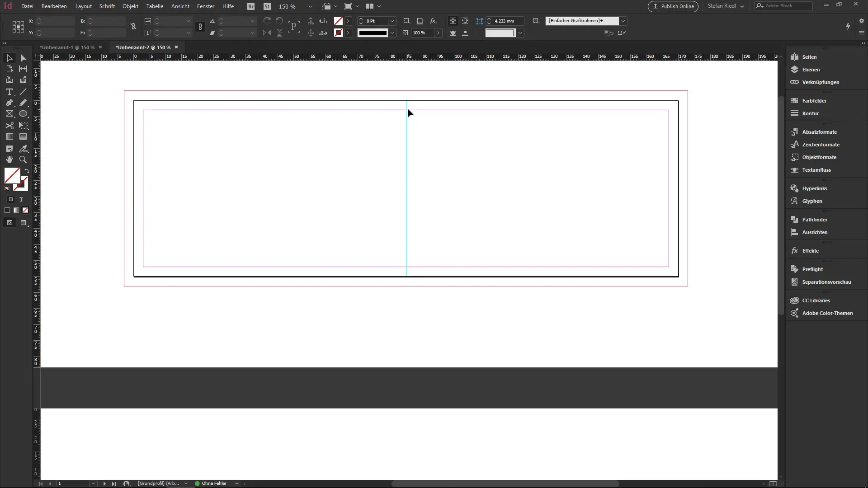Click the Quick Apply lightning icon
The image size is (868, 488).
pos(848,26)
